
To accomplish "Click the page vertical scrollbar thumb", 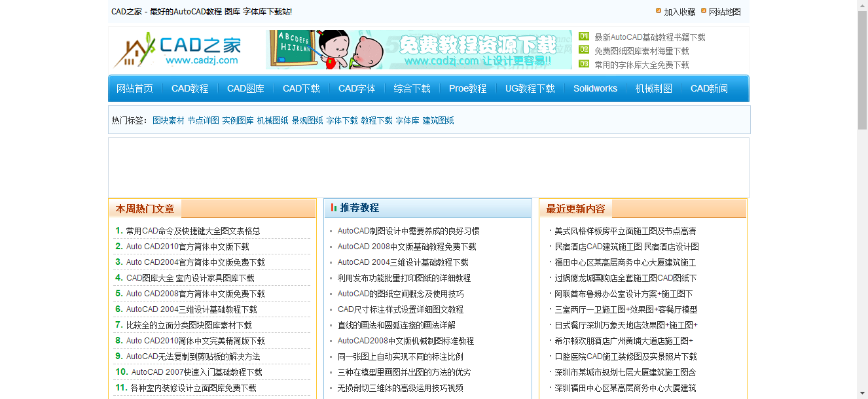I will [862, 69].
